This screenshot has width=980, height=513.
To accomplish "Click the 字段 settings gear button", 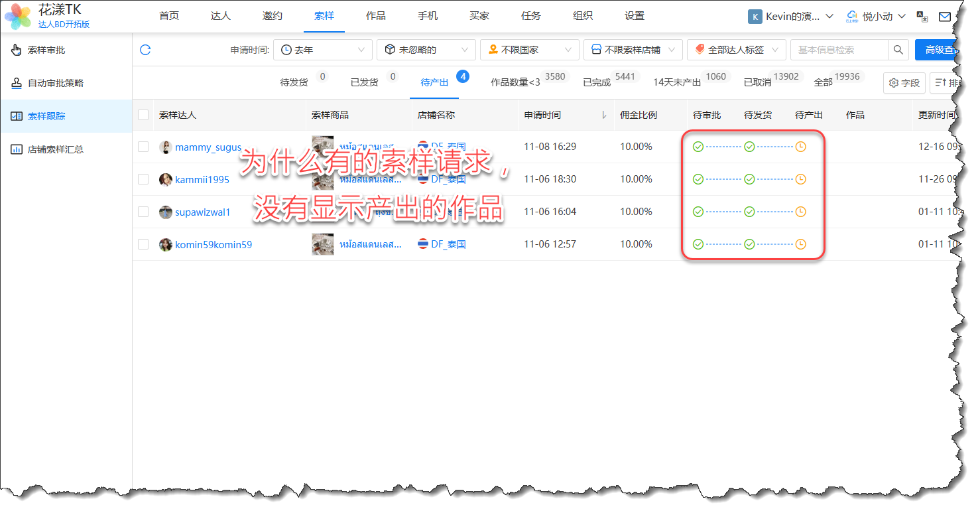I will click(x=904, y=83).
